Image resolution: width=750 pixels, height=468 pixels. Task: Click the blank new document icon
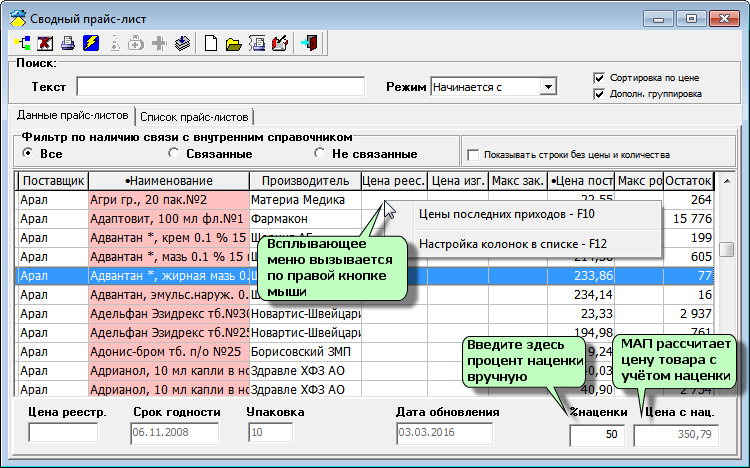[211, 43]
